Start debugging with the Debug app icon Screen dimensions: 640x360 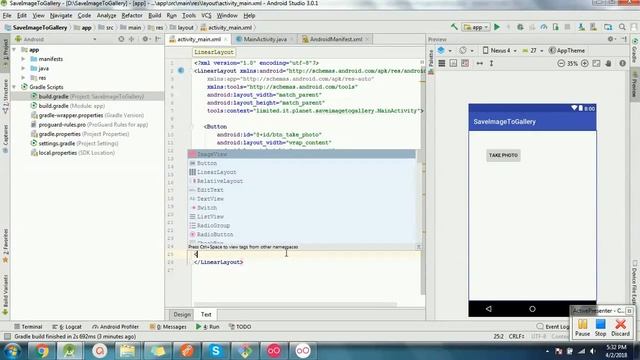(x=520, y=27)
